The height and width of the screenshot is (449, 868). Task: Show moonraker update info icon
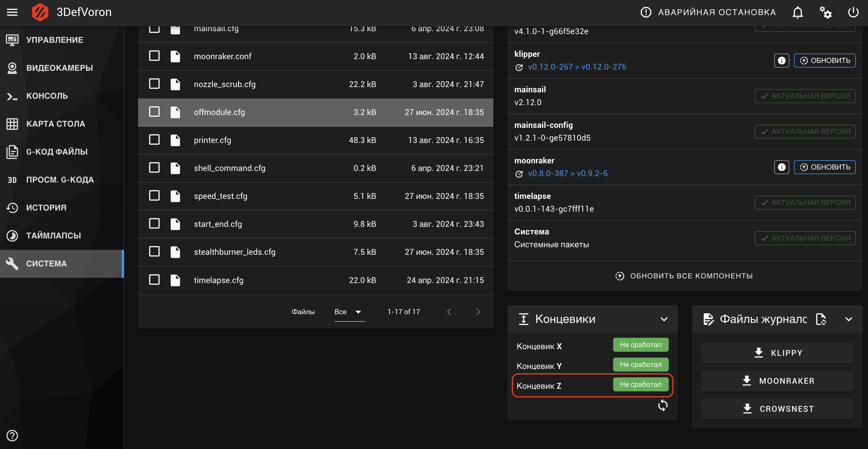pyautogui.click(x=781, y=167)
